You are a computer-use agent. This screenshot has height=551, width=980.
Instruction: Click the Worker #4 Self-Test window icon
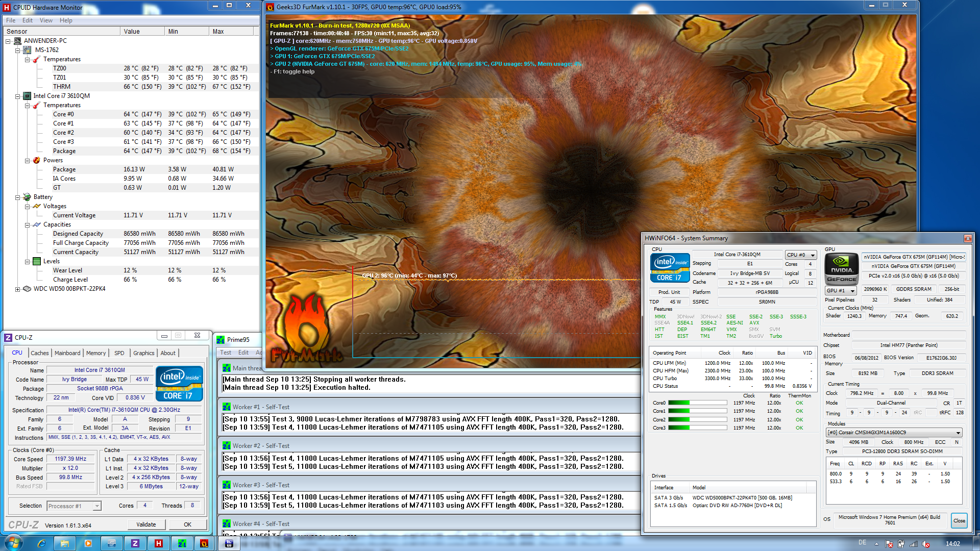click(x=227, y=524)
